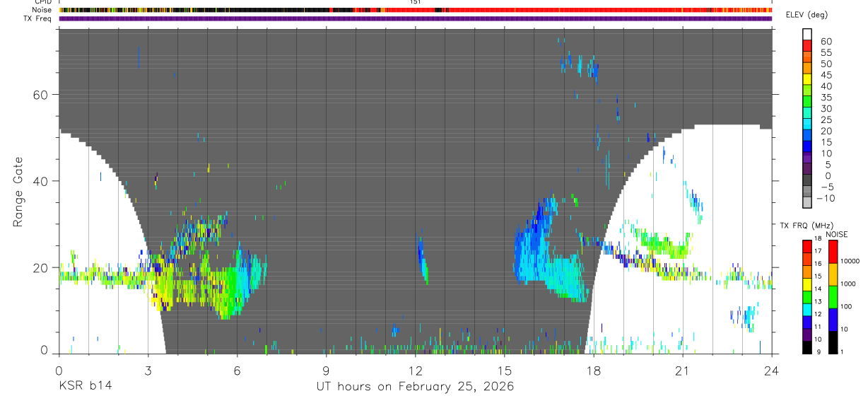Click the "21" tick label on the UT hours axis
The height and width of the screenshot is (401, 868).
pyautogui.click(x=682, y=371)
